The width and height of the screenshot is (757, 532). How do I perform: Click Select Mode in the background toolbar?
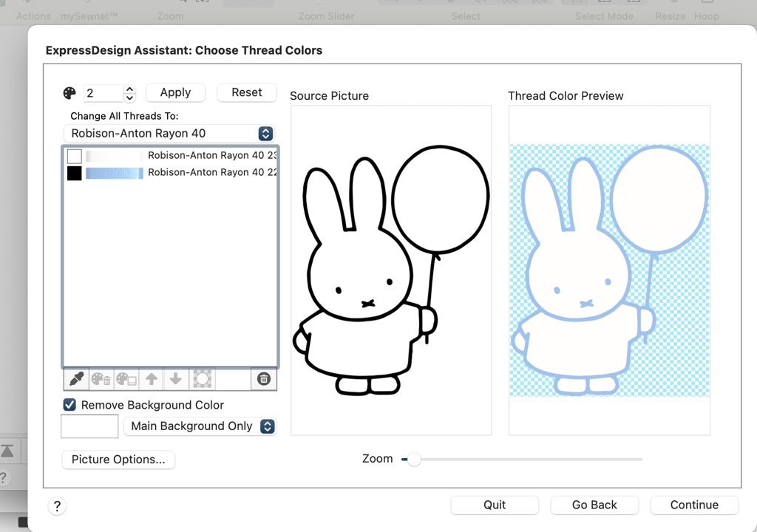604,16
